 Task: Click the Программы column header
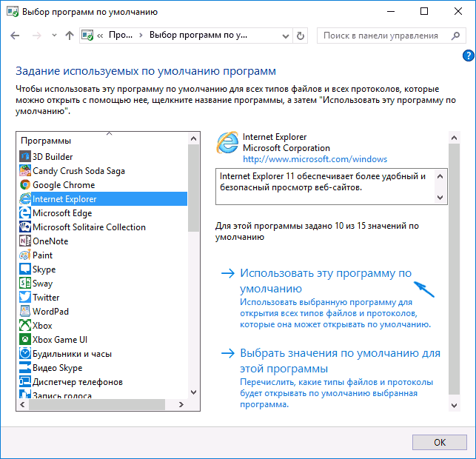pos(46,141)
